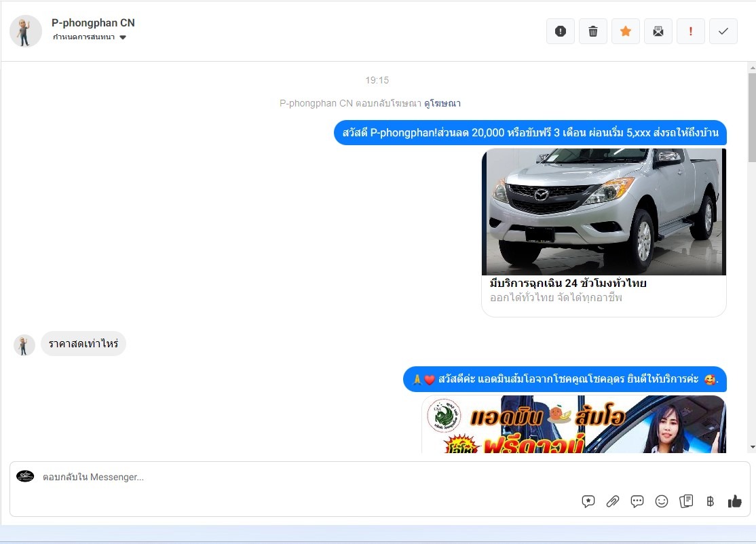Click the Baht payment icon

click(x=711, y=501)
